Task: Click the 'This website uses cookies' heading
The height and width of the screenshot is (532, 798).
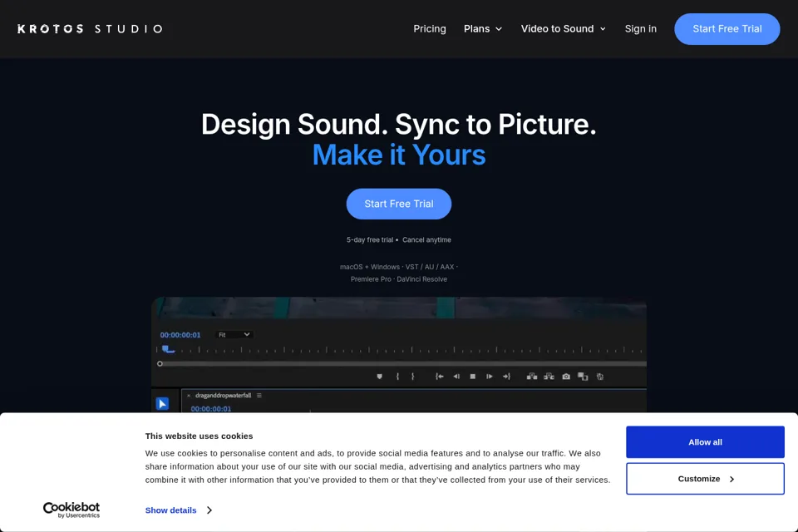Action: (x=199, y=436)
